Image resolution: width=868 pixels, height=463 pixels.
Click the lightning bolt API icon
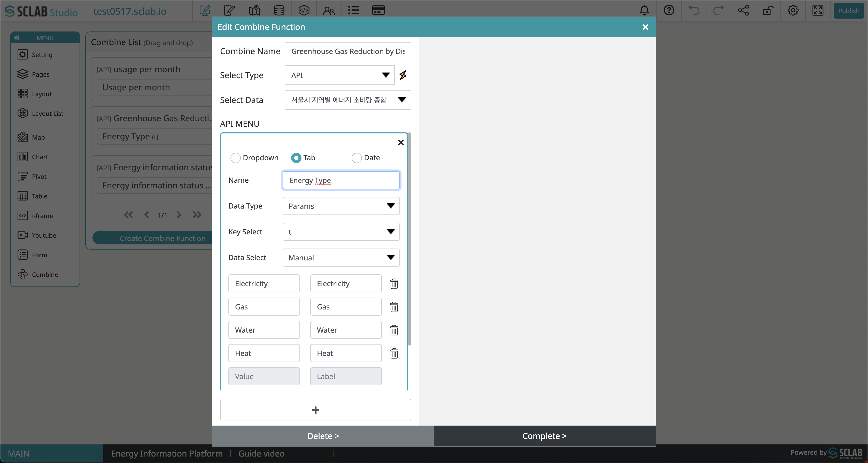(x=404, y=75)
